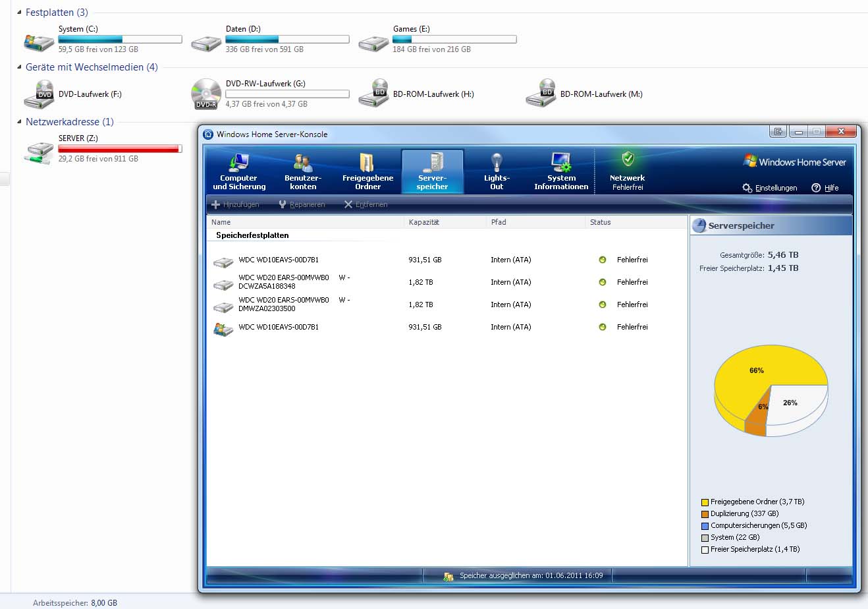Collapse the Festplatten group
This screenshot has width=868, height=609.
[19, 13]
